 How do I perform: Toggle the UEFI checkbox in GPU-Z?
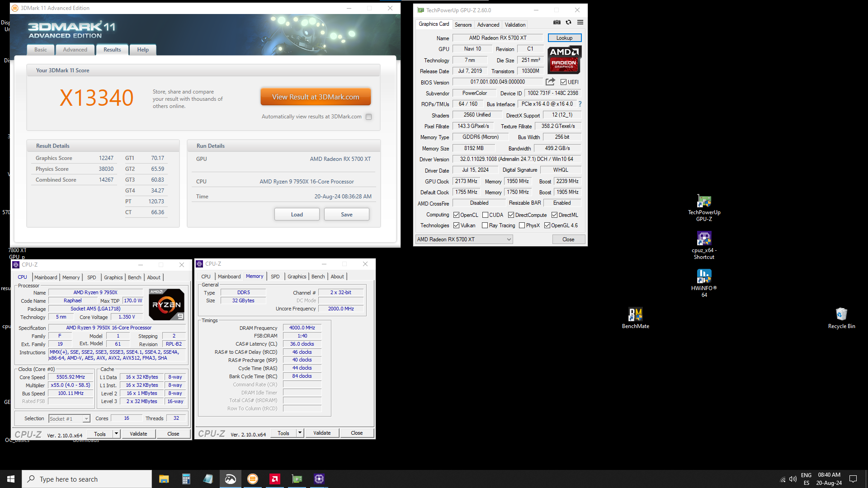tap(563, 82)
